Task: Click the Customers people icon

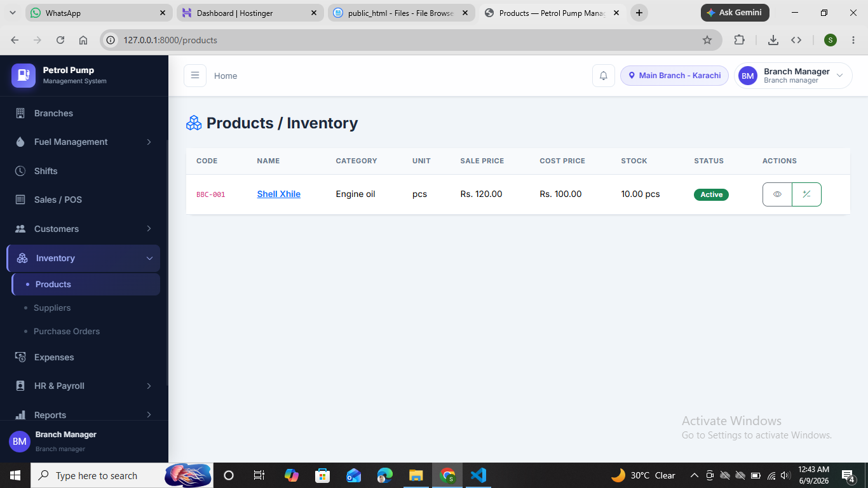Action: coord(20,229)
